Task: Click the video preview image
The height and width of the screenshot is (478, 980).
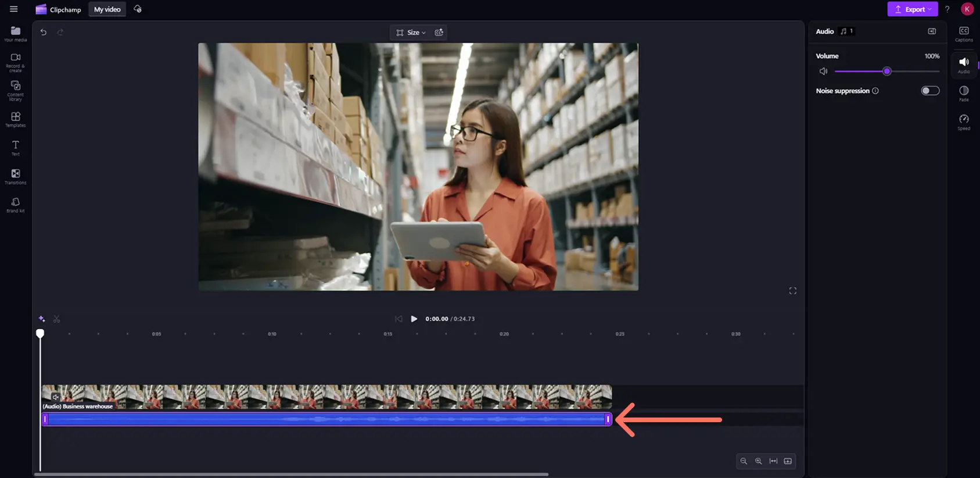Action: 418,166
